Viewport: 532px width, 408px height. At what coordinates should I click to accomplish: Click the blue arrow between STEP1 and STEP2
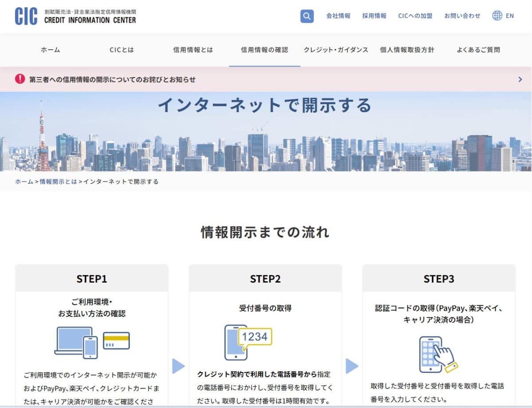click(x=178, y=366)
